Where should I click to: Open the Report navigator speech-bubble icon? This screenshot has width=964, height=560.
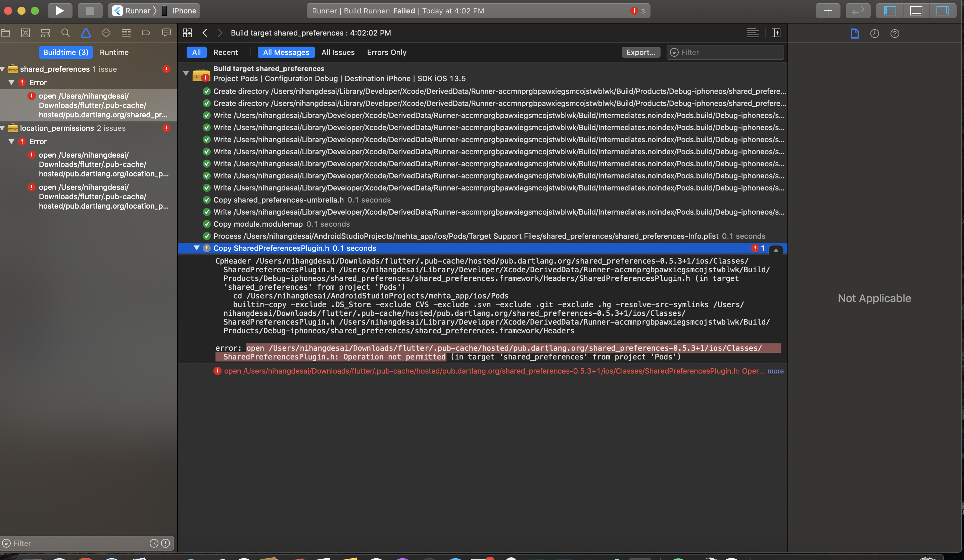pyautogui.click(x=166, y=33)
